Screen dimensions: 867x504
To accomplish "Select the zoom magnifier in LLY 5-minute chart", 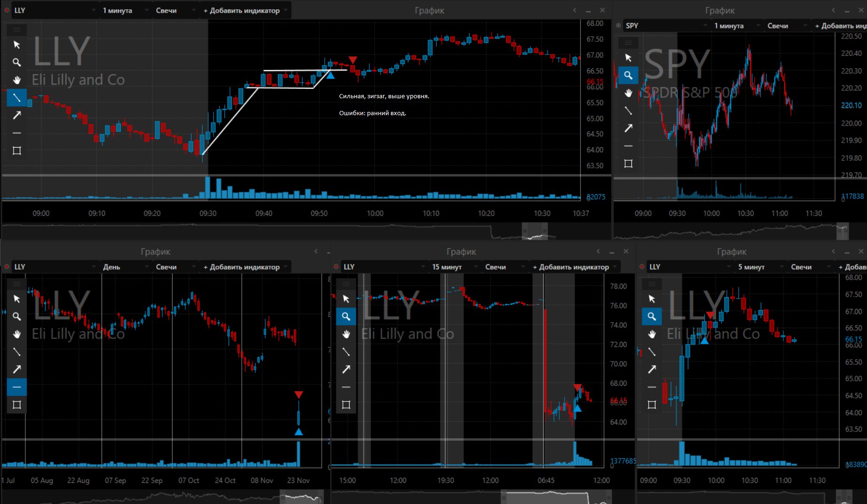I will 652,316.
